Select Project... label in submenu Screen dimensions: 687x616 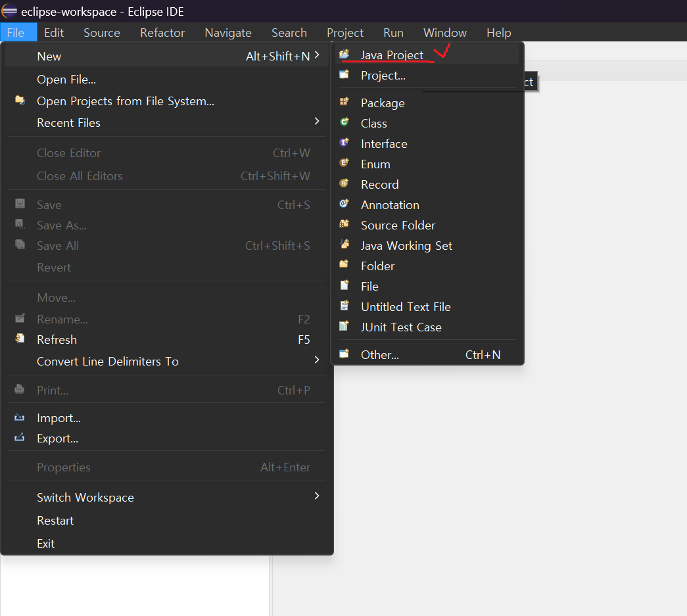click(x=383, y=76)
